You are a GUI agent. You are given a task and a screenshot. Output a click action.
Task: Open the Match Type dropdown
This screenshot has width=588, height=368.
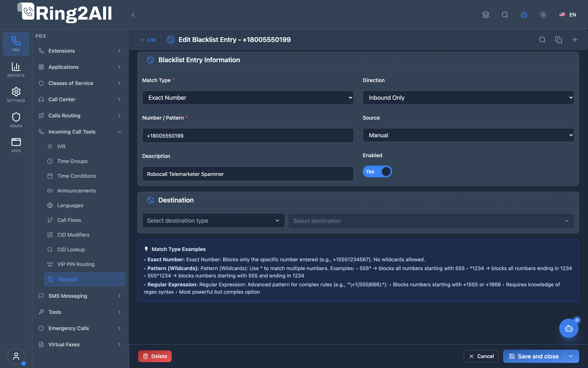click(248, 98)
